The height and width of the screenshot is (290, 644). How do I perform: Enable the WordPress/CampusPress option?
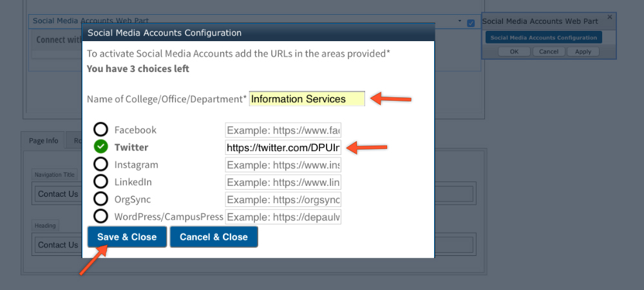click(100, 217)
